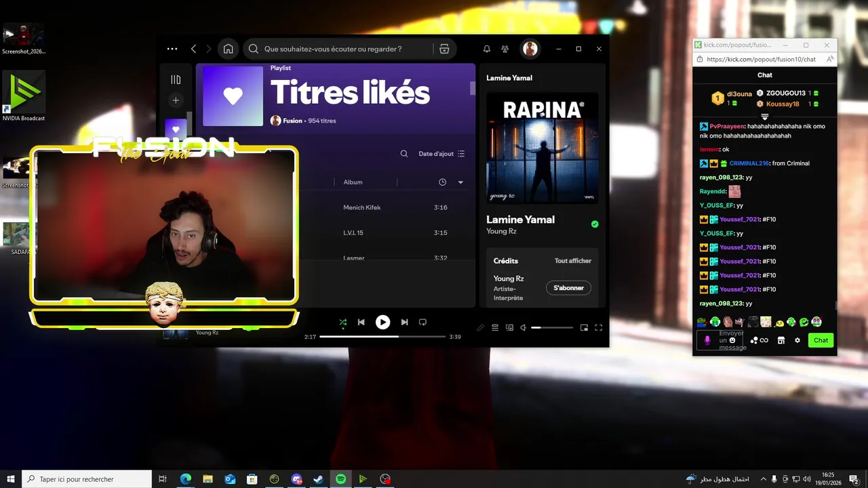Open Spotify Home
Viewport: 868px width, 488px height.
(229, 49)
